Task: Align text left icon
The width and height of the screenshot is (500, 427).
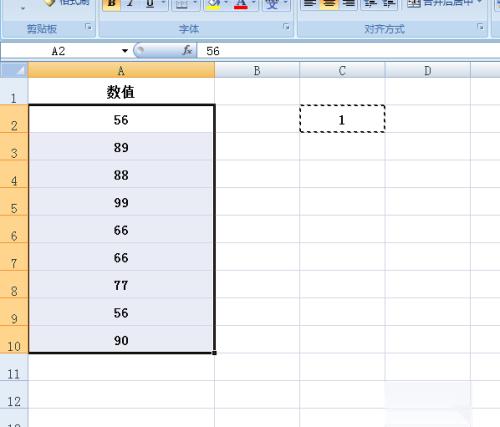Action: coord(310,4)
